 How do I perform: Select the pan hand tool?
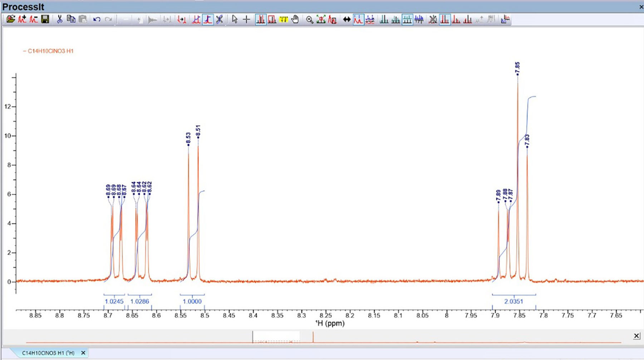(x=295, y=19)
